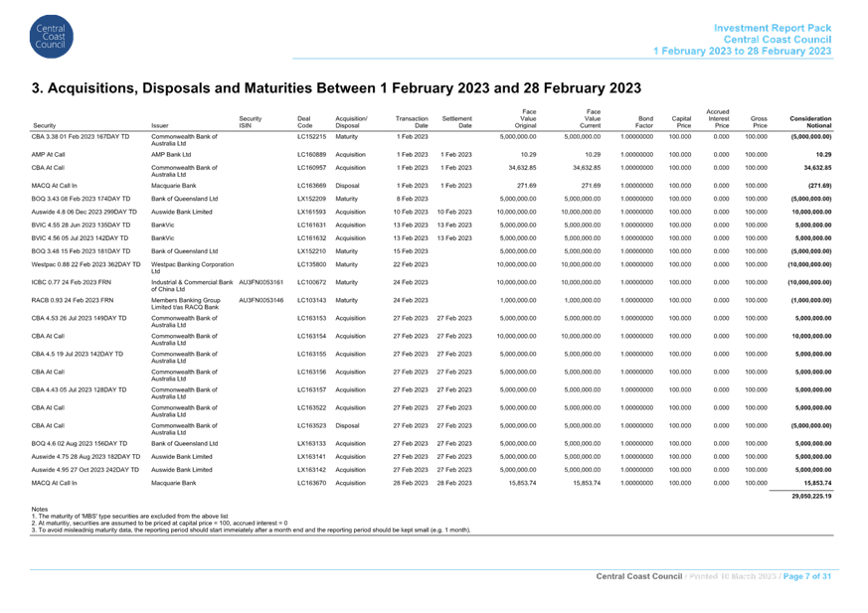This screenshot has height=613, width=868.
Task: Select security 'Auswide 4.75 28 Aug 2023 182DAY TD'
Action: [86, 457]
